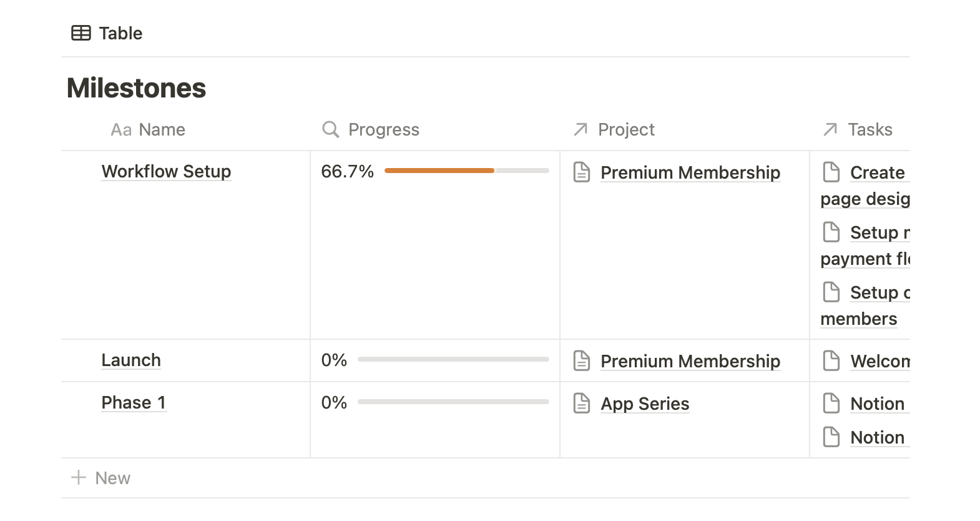Viewport: 980px width, 521px height.
Task: Click the arrow icon in the Project header
Action: coord(580,129)
